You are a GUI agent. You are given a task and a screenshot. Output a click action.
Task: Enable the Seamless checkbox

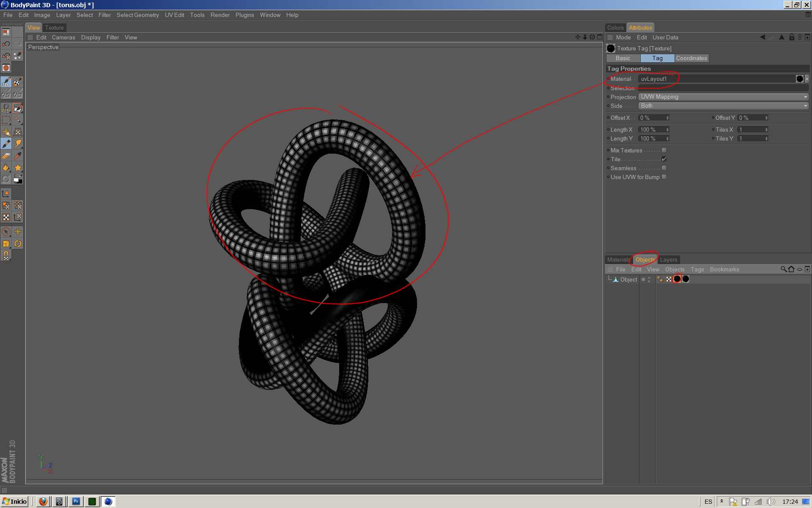click(x=664, y=168)
